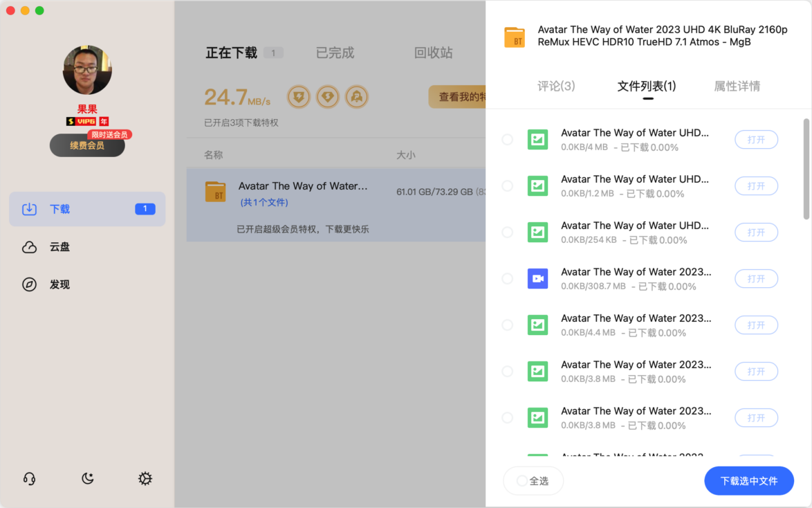Click the username 果果

pos(87,109)
